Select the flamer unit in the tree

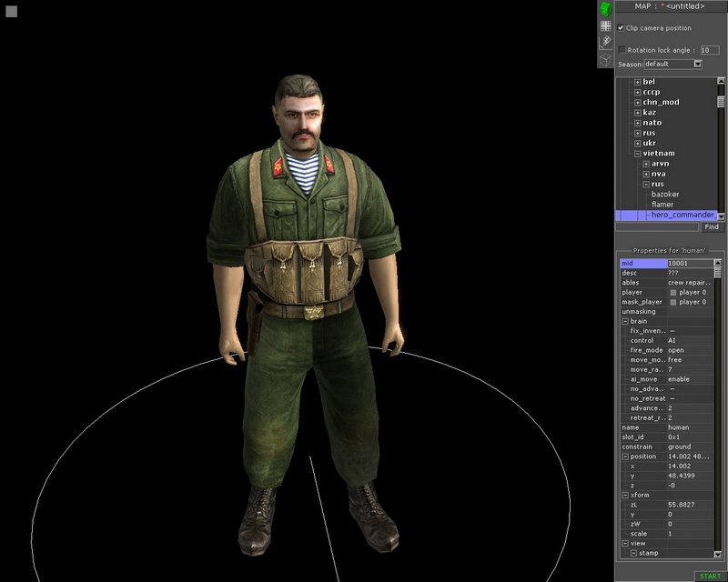tap(662, 205)
